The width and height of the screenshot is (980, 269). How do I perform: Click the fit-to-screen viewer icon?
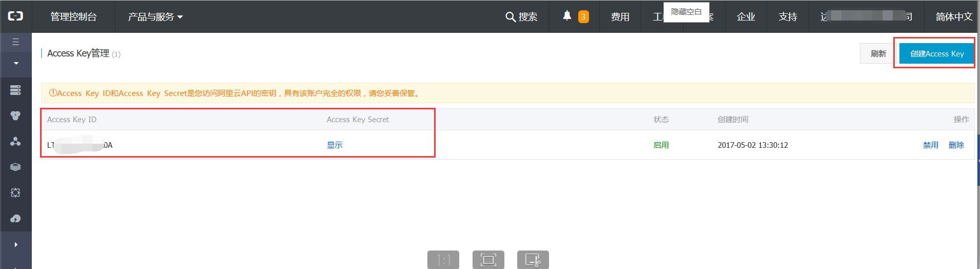[488, 260]
